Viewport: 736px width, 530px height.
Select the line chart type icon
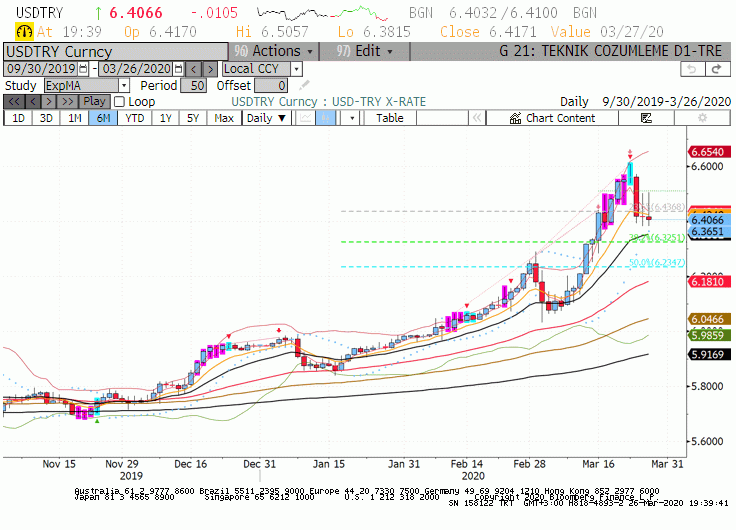(305, 118)
